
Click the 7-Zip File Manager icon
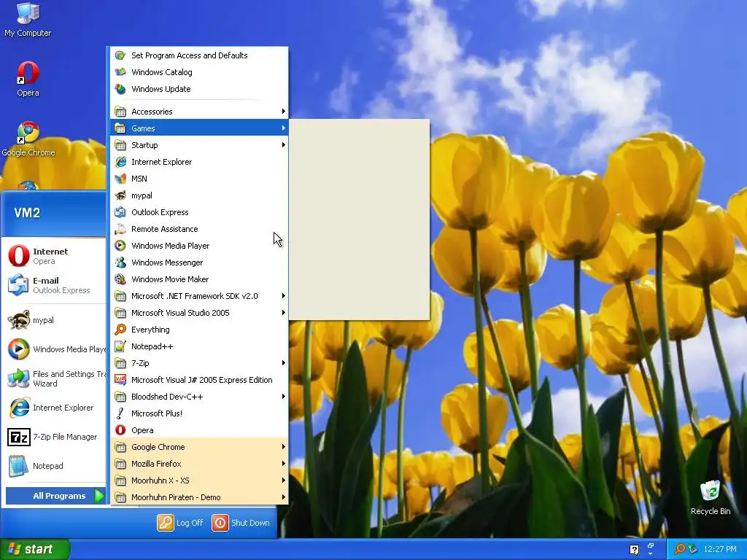coord(18,437)
